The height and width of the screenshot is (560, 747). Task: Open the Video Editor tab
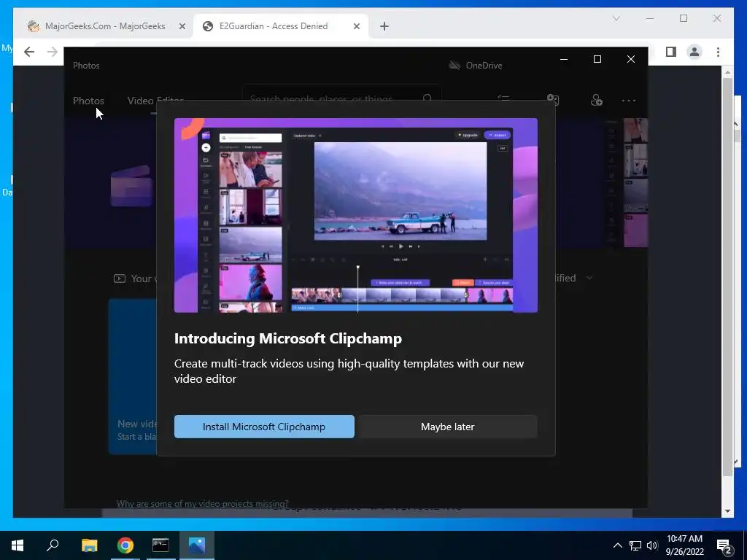[155, 101]
